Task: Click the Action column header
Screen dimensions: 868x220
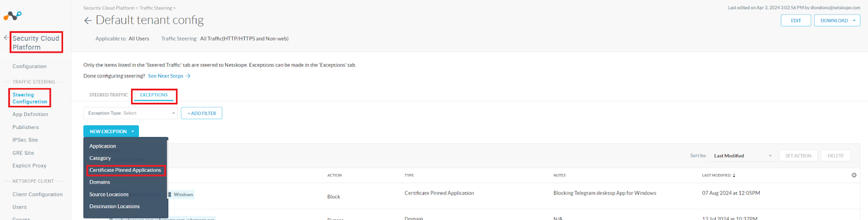Action: (334, 176)
